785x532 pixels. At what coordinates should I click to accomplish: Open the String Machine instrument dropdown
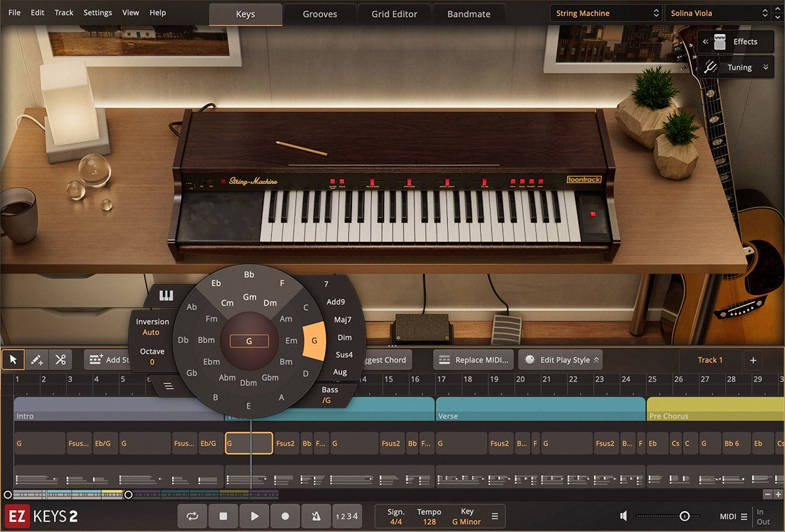coord(606,13)
